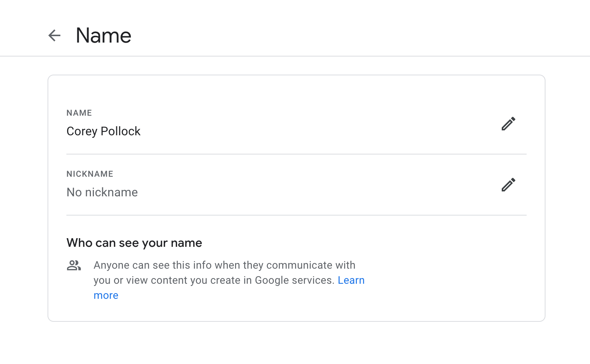590x364 pixels.
Task: Click the NICKNAME field label
Action: click(x=90, y=174)
